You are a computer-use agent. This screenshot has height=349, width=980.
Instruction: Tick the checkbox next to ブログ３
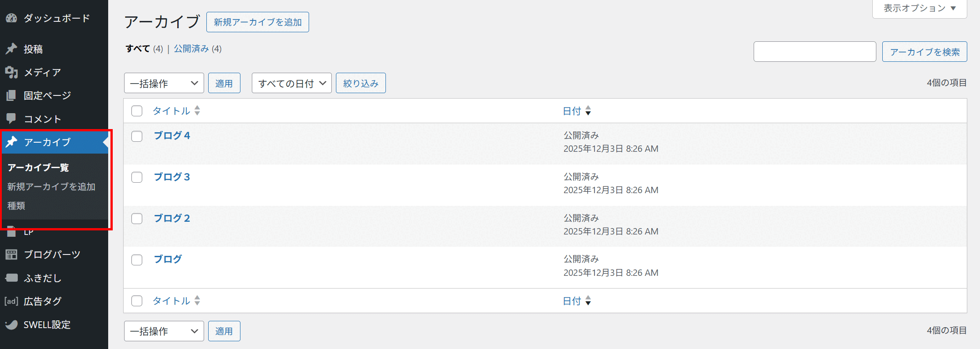click(x=137, y=177)
